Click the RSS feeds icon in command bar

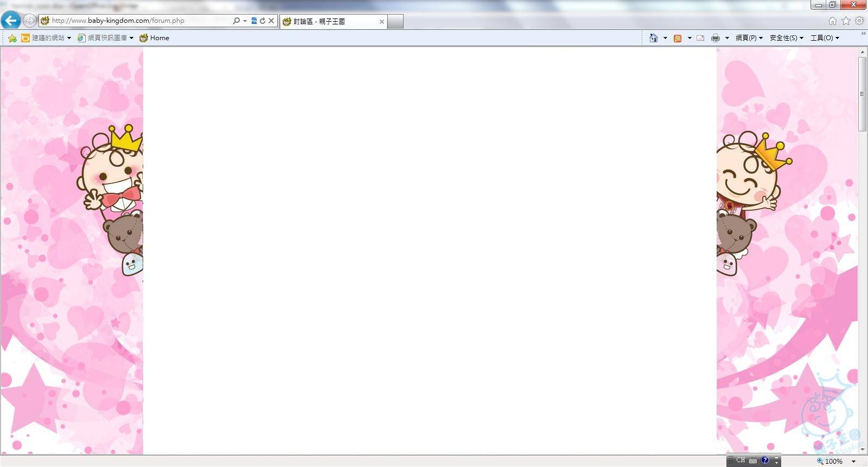click(677, 38)
